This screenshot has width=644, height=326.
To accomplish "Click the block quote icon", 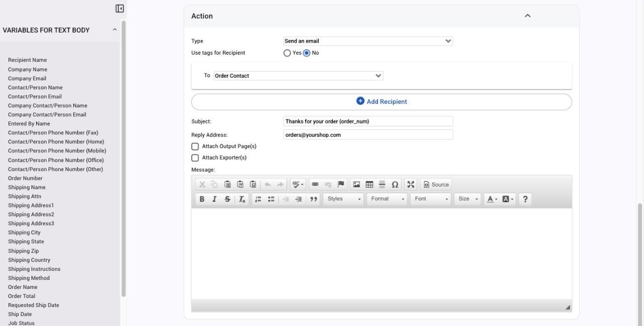I will 314,199.
